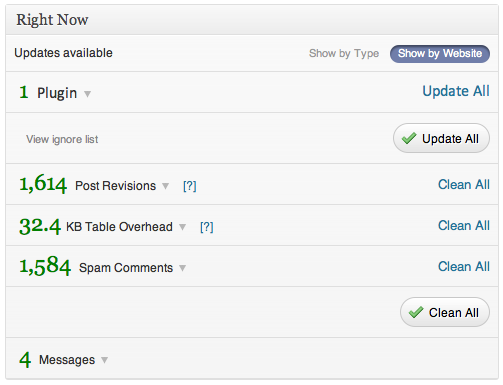Switch to Show by Type view
Screen dimensions: 503x385
click(344, 54)
